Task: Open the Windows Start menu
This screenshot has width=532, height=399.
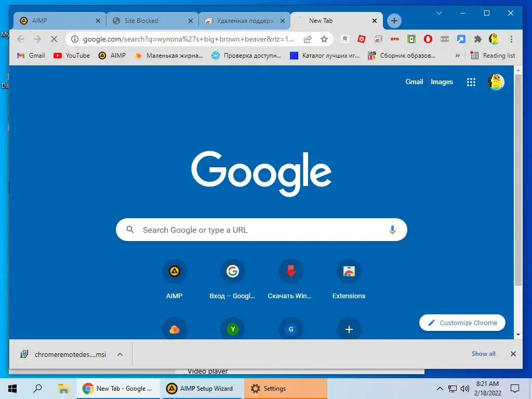Action: pyautogui.click(x=12, y=389)
